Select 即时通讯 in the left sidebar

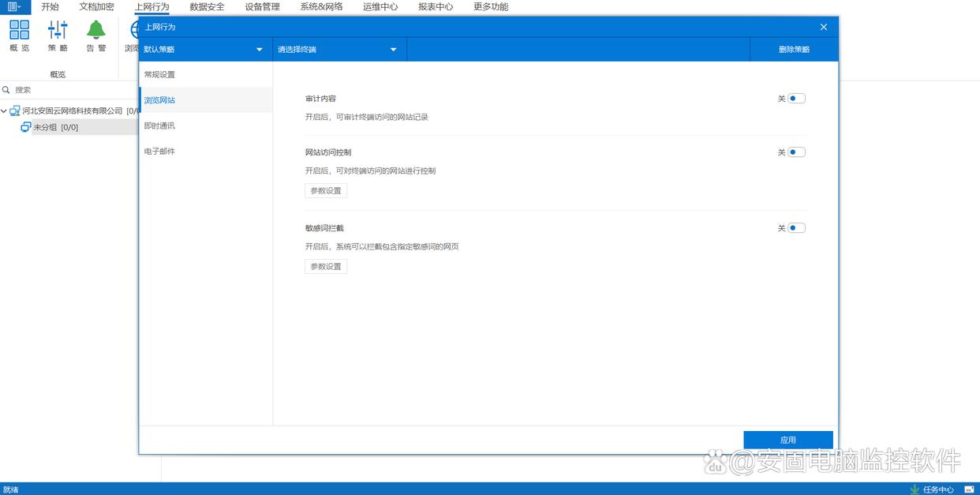(x=160, y=126)
